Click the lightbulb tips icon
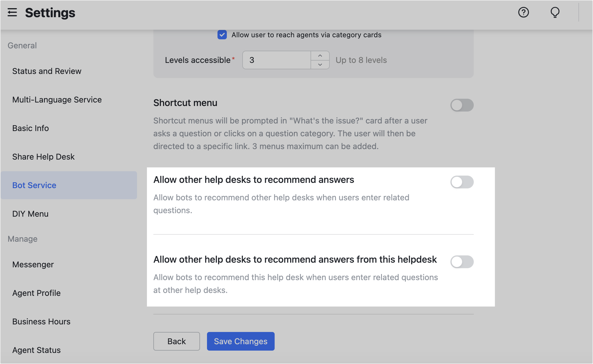The width and height of the screenshot is (593, 364). point(555,13)
